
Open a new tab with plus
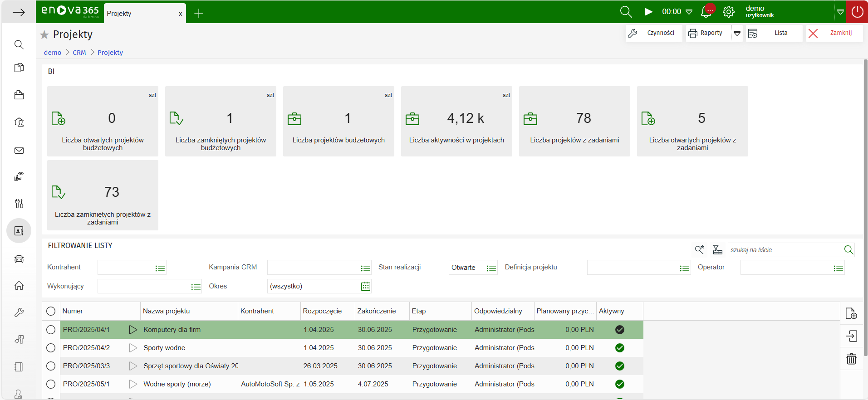point(199,14)
